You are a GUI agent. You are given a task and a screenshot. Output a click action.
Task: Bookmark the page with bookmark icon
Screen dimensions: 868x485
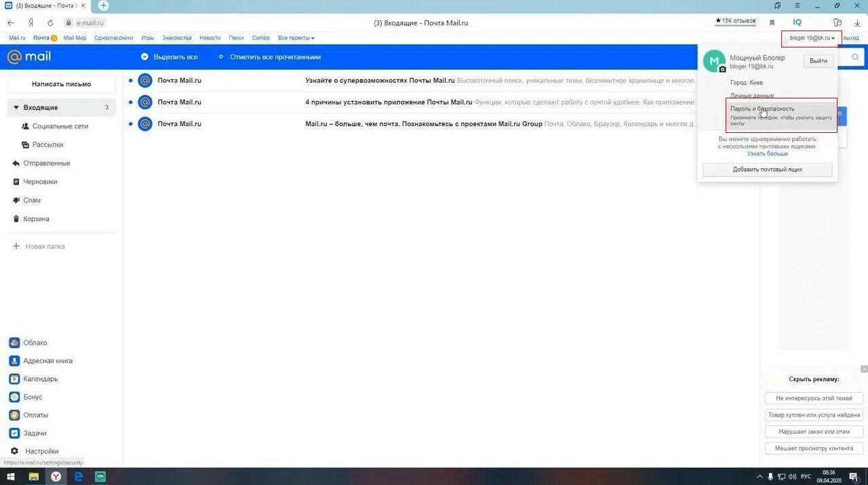(x=772, y=22)
